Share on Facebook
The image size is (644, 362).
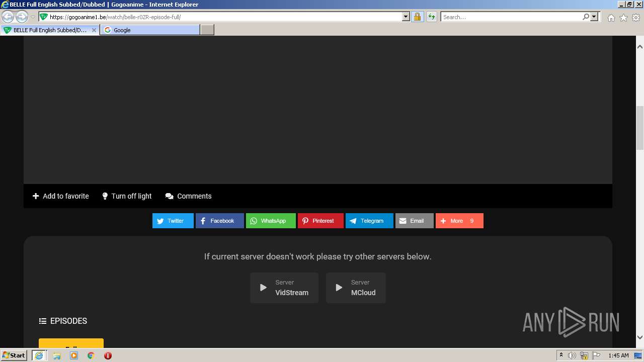tap(220, 221)
